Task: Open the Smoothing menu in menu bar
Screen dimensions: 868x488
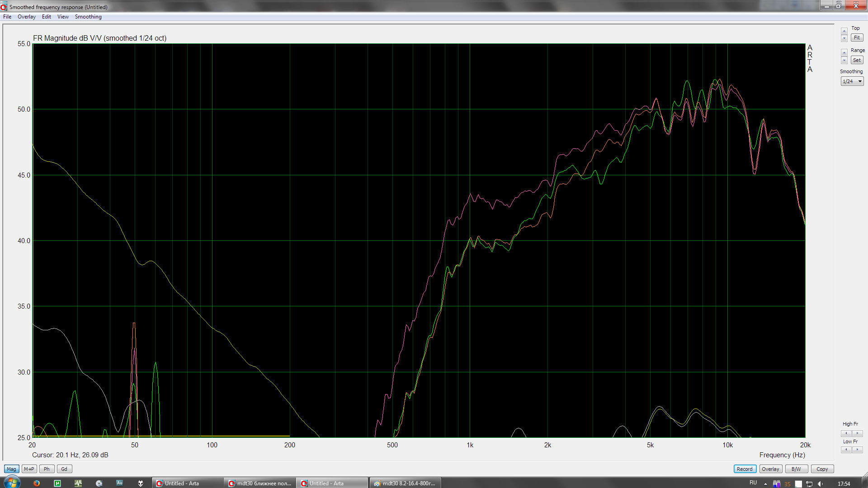Action: coord(88,17)
